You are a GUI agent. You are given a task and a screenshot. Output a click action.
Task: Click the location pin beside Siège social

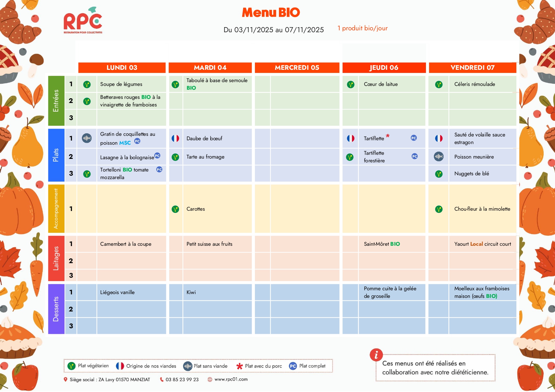(x=65, y=379)
